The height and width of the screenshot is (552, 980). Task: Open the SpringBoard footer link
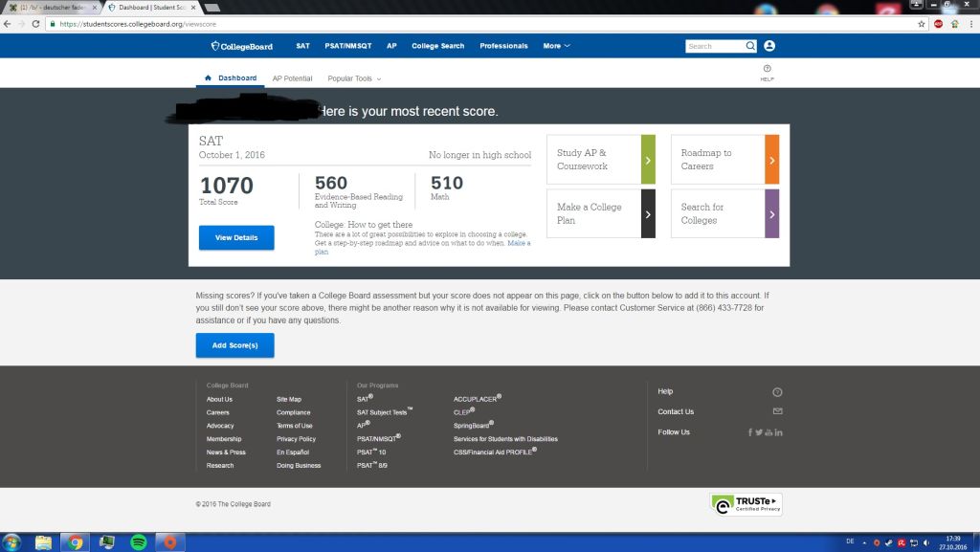coord(474,425)
